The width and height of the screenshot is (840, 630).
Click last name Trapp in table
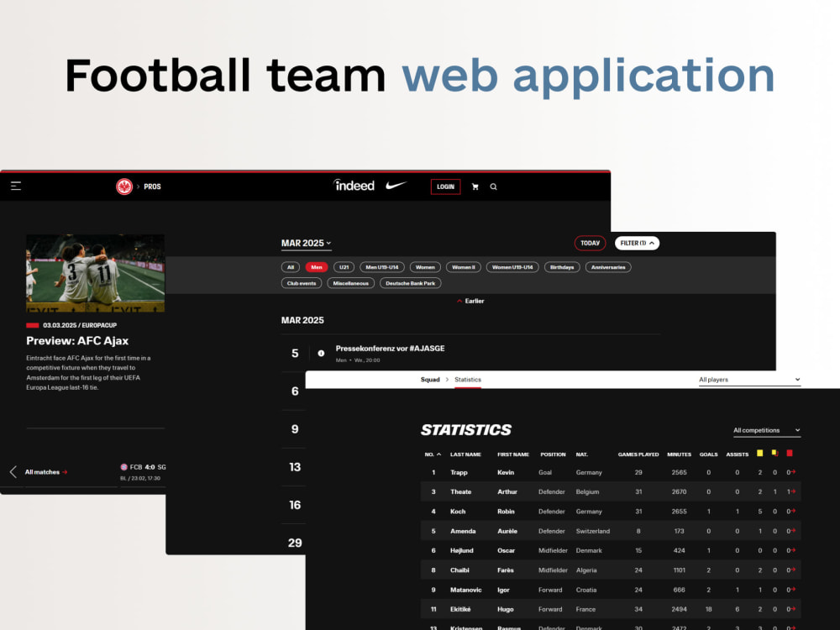coord(459,472)
